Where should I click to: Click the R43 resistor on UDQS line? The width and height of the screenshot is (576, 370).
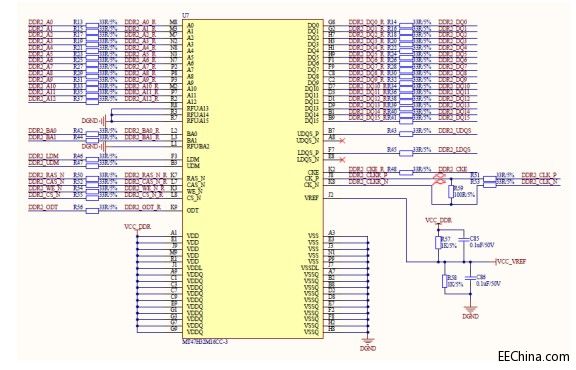406,134
